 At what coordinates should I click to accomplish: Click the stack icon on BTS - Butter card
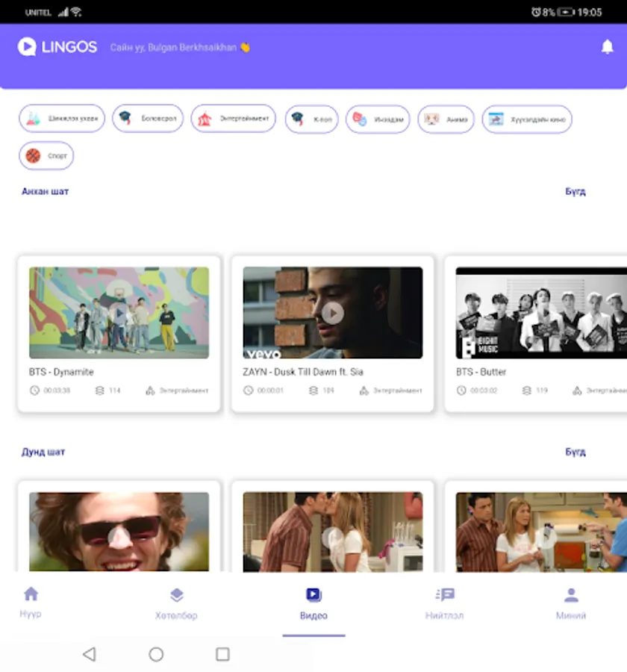click(526, 391)
